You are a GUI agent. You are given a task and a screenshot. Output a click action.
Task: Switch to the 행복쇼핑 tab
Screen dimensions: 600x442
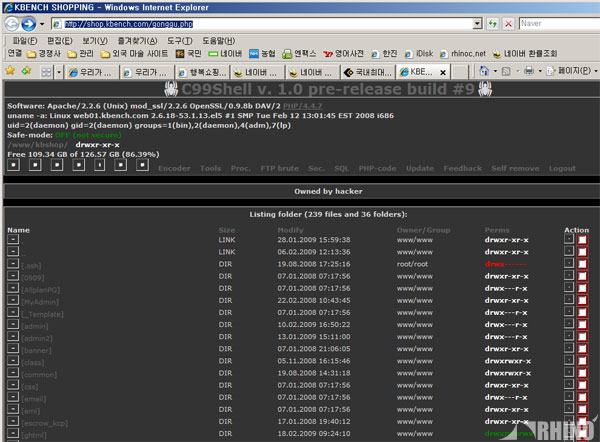click(x=202, y=72)
